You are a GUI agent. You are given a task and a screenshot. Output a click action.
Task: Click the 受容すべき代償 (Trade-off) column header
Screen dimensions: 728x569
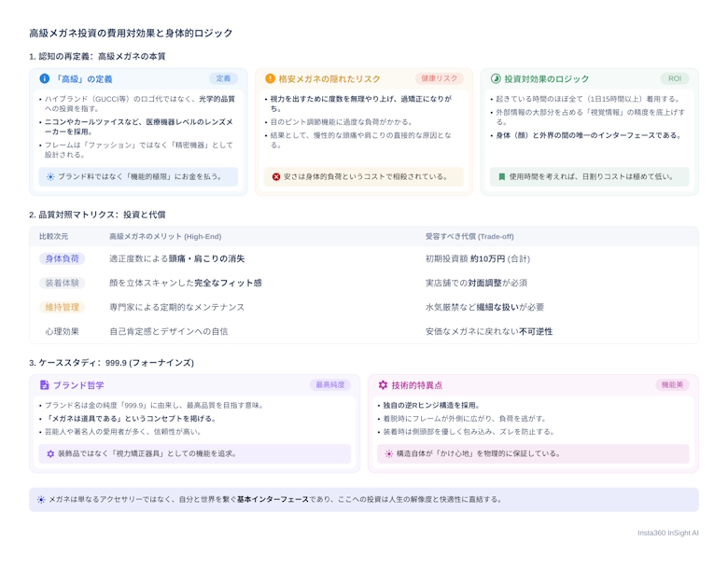469,237
